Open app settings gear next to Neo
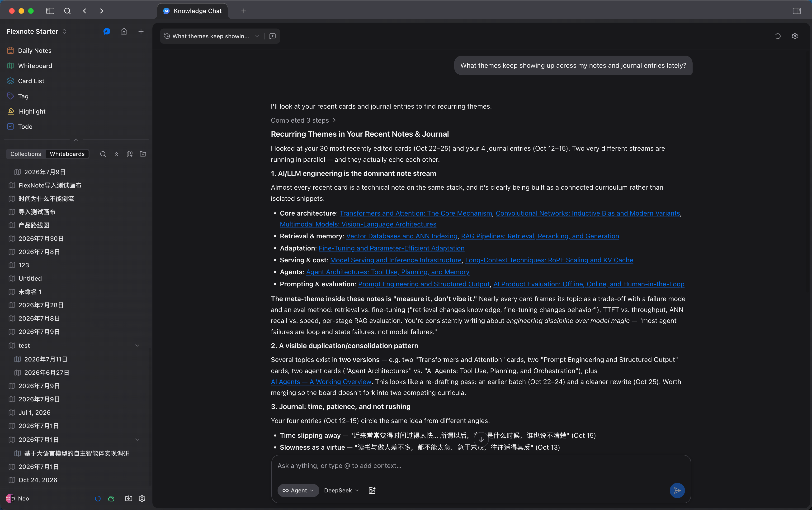Screen dimensions: 812x510 142,499
